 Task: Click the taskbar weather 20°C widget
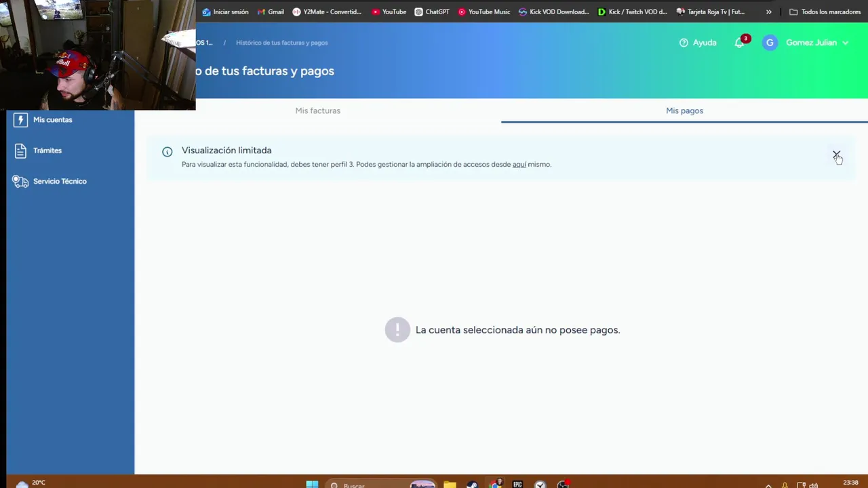point(30,483)
